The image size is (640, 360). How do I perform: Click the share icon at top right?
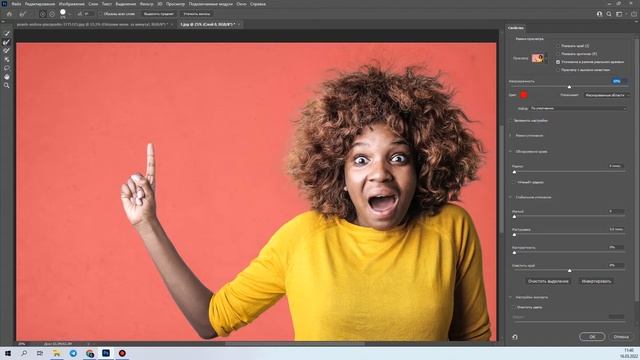click(634, 14)
